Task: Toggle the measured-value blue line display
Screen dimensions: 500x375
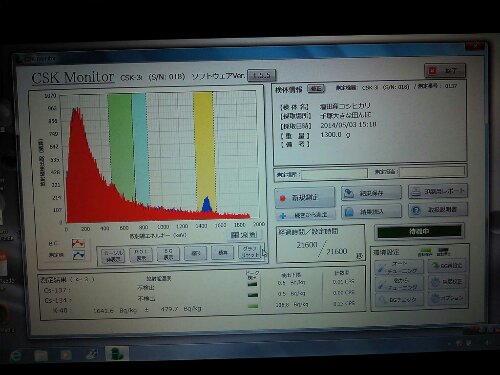Action: click(78, 255)
